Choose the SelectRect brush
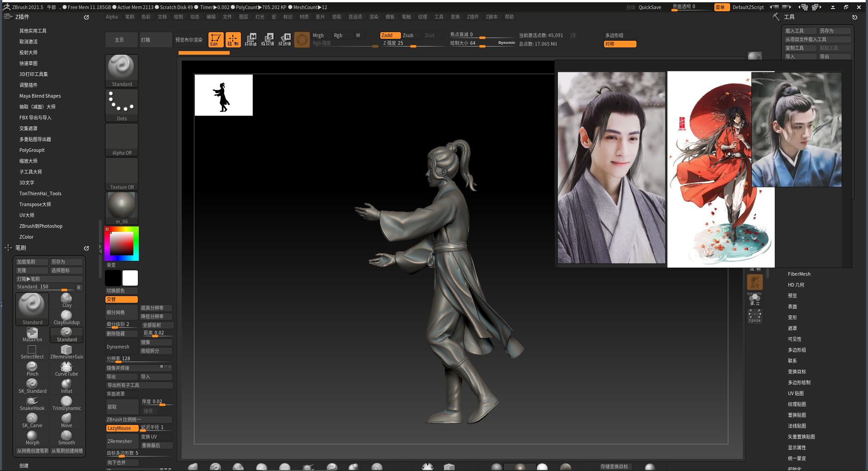 32,352
